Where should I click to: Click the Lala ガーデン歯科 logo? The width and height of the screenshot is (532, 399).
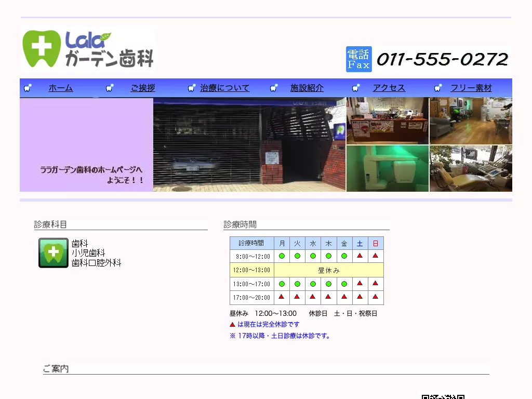tap(87, 49)
